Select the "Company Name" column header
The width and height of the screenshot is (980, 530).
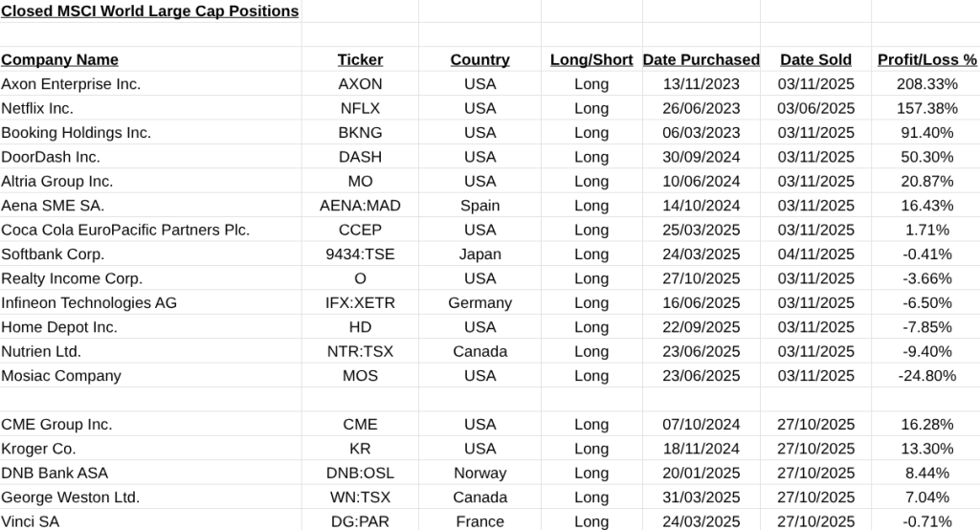(x=60, y=59)
